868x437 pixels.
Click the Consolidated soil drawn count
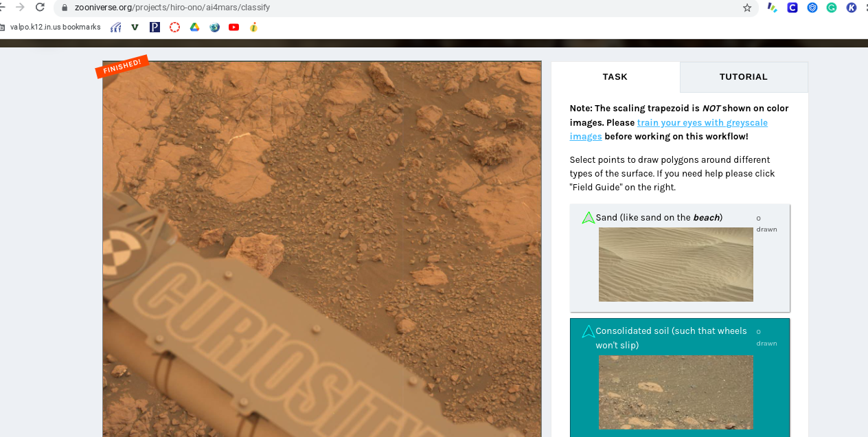(x=766, y=337)
